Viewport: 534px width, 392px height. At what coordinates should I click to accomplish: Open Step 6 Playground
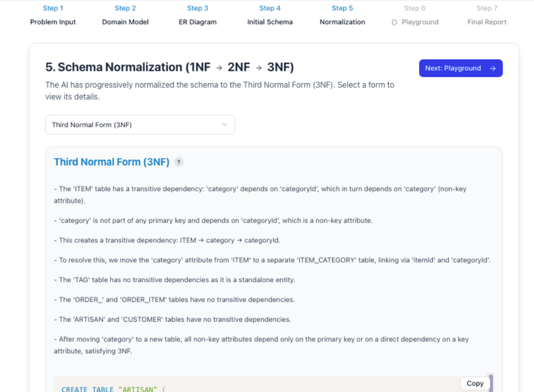415,15
